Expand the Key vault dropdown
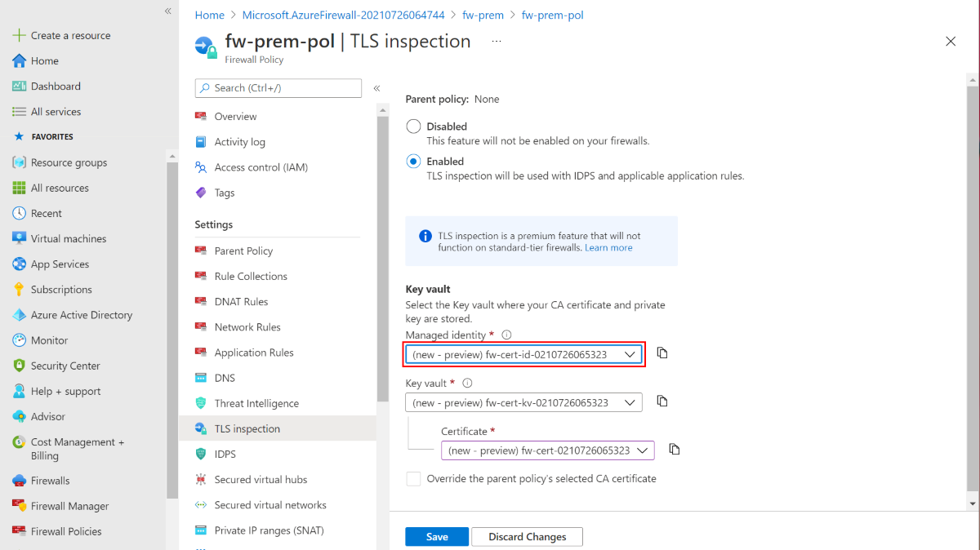The width and height of the screenshot is (980, 550). (x=523, y=402)
